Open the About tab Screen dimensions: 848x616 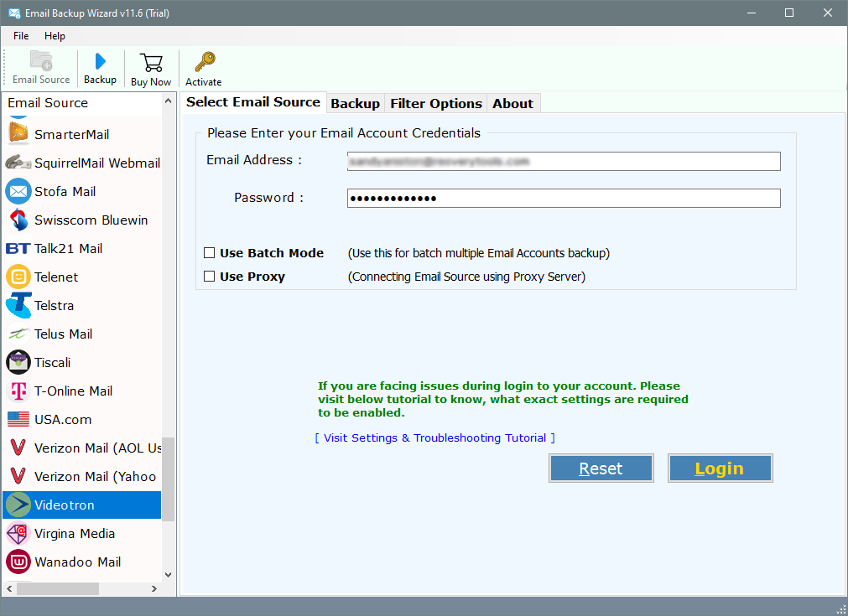(512, 104)
